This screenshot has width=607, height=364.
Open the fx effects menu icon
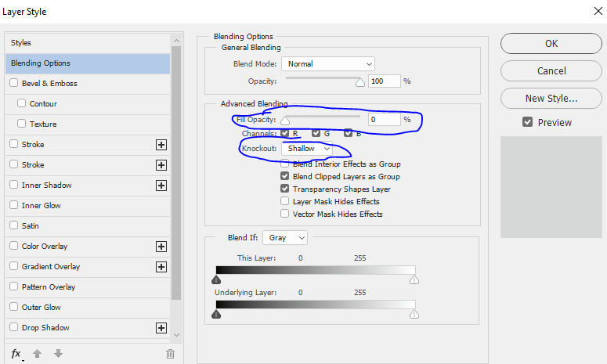16,354
